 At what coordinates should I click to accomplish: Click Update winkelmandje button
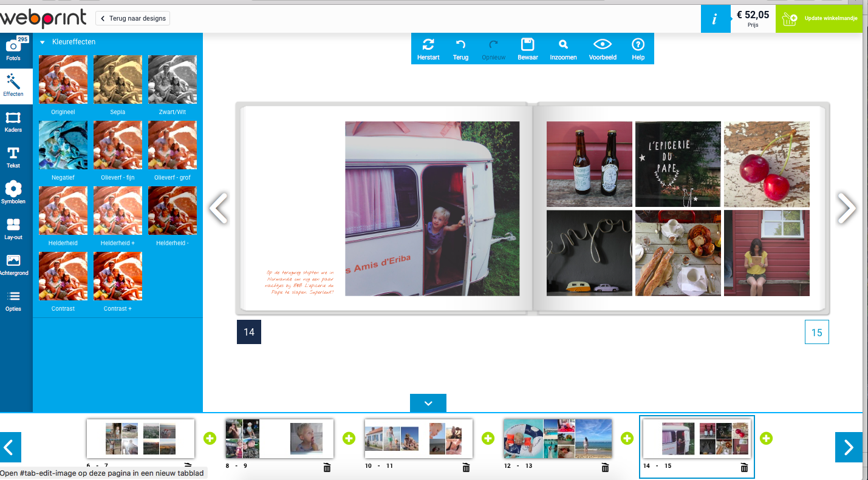coord(820,19)
